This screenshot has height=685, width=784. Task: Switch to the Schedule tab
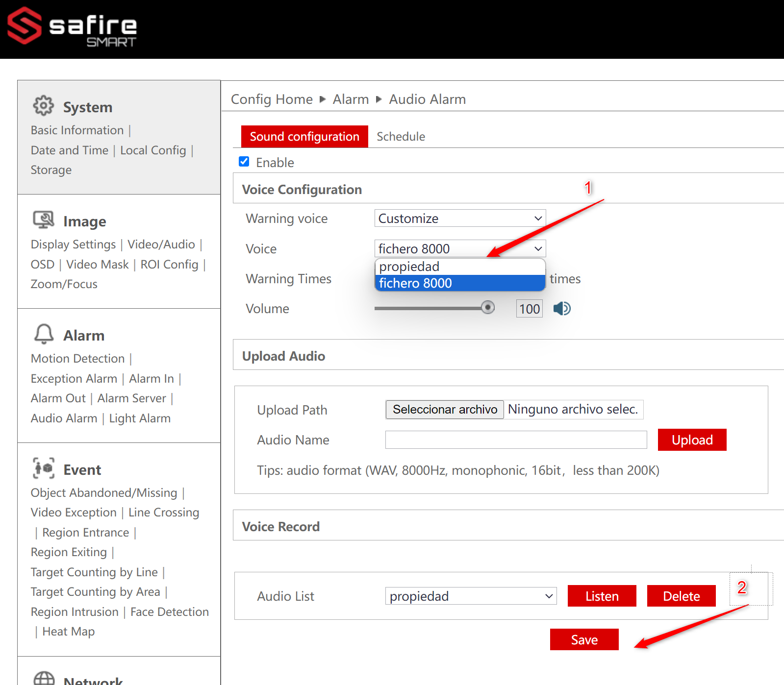[401, 137]
